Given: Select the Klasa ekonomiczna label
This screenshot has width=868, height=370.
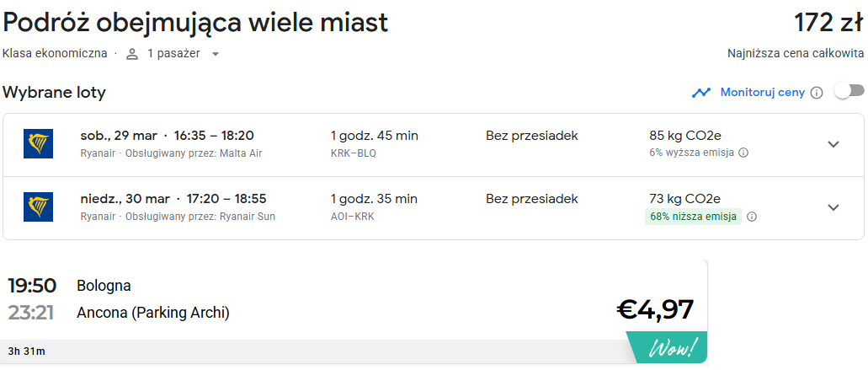Looking at the screenshot, I should (x=55, y=54).
